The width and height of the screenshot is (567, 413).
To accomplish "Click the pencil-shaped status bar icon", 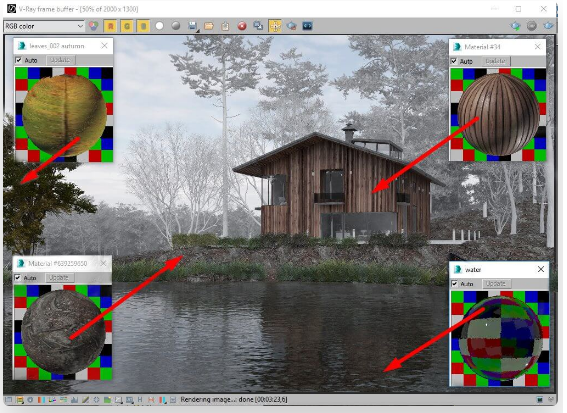I will tap(85, 400).
